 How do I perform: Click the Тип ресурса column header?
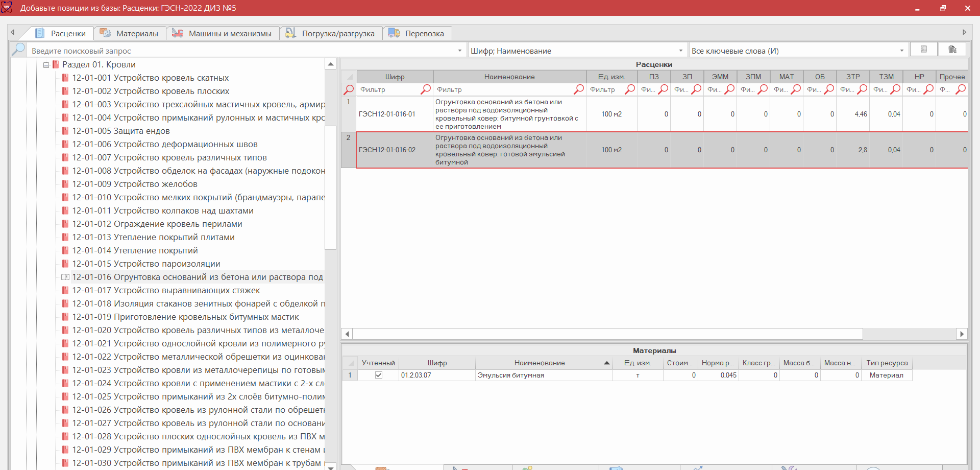click(887, 363)
